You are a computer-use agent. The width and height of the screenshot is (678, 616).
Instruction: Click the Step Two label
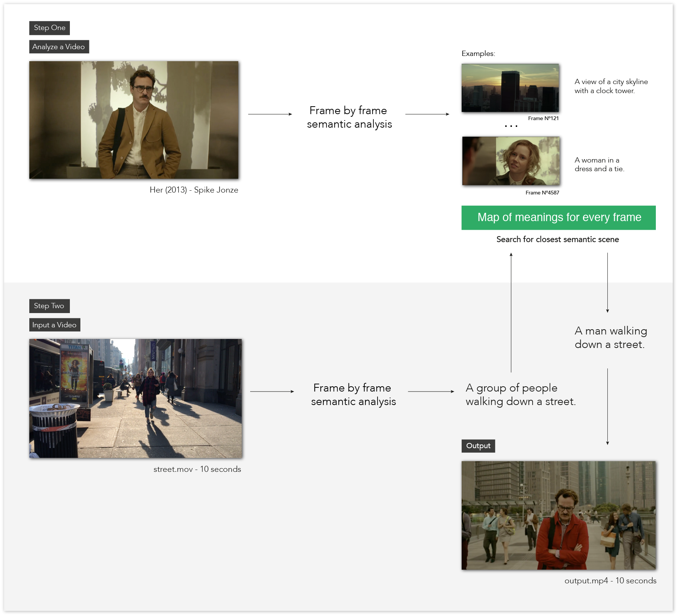[49, 306]
